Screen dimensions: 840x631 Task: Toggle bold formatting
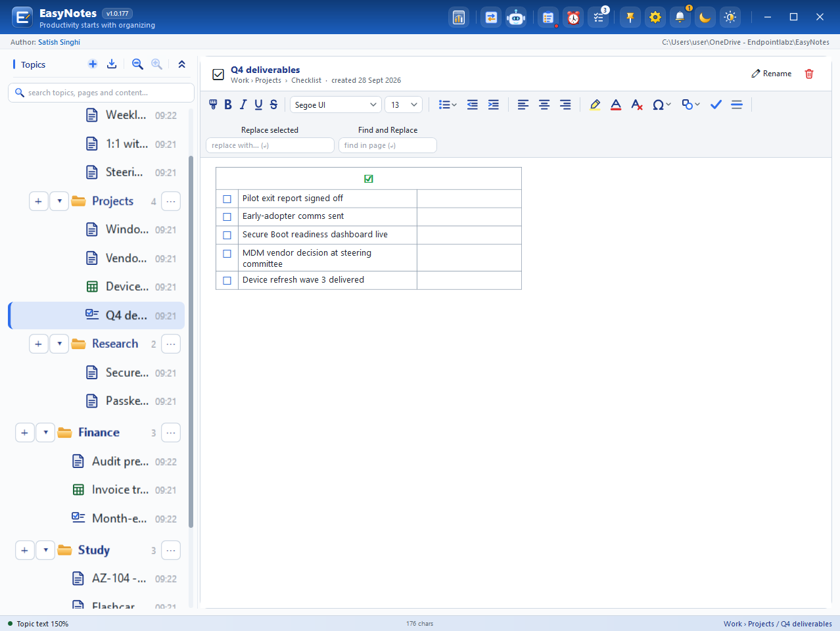(x=228, y=105)
